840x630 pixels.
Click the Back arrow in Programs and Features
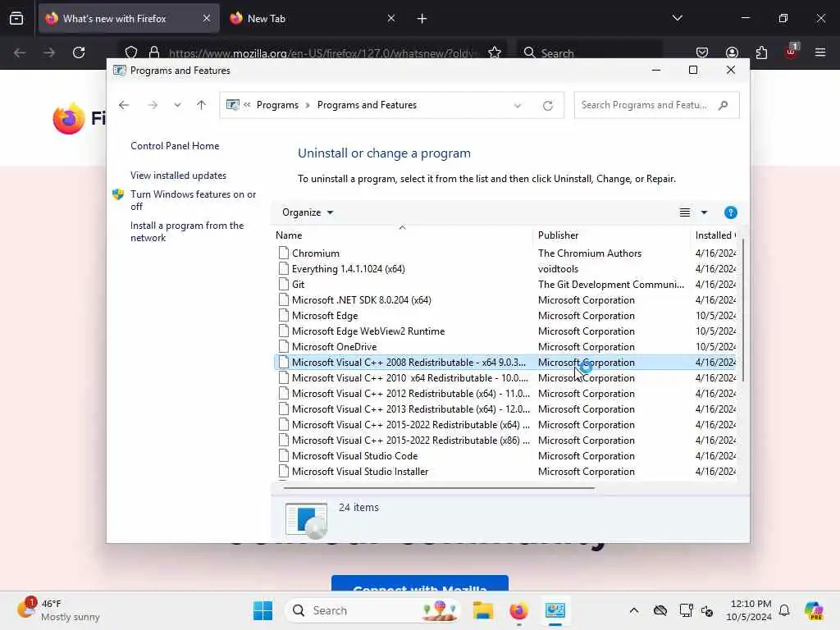[124, 105]
